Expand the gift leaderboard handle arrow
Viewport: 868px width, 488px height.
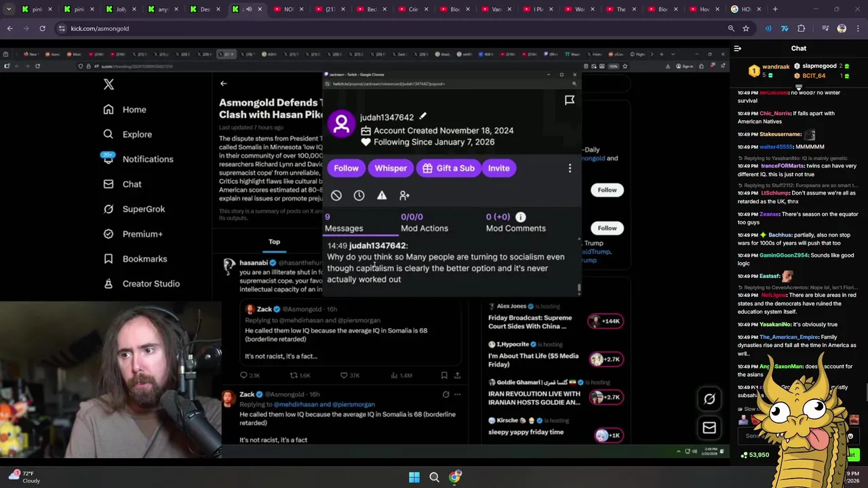point(799,87)
